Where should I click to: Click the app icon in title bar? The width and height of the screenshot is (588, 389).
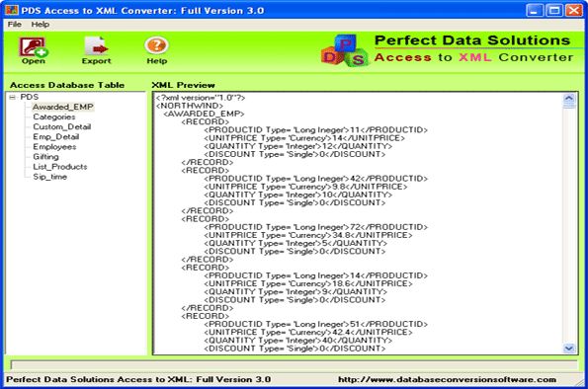11,10
